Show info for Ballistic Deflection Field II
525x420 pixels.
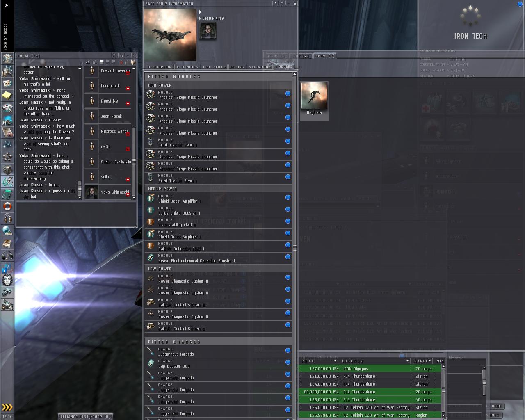pos(288,245)
